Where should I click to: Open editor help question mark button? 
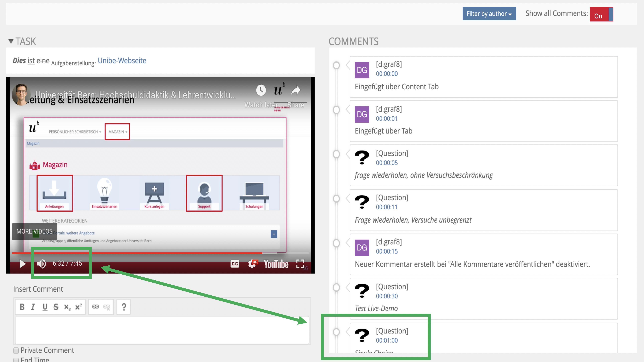(124, 307)
